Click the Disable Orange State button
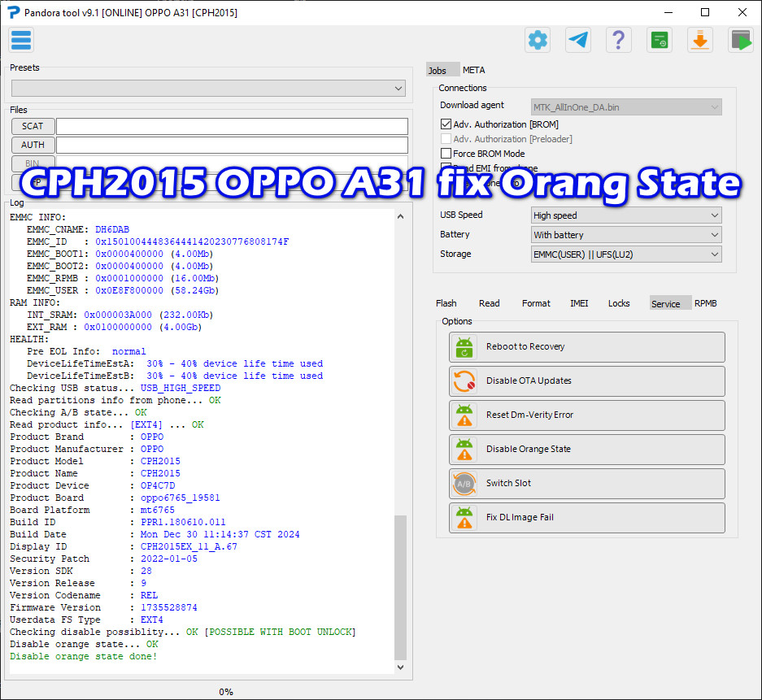Screen dimensions: 762x700 [587, 450]
